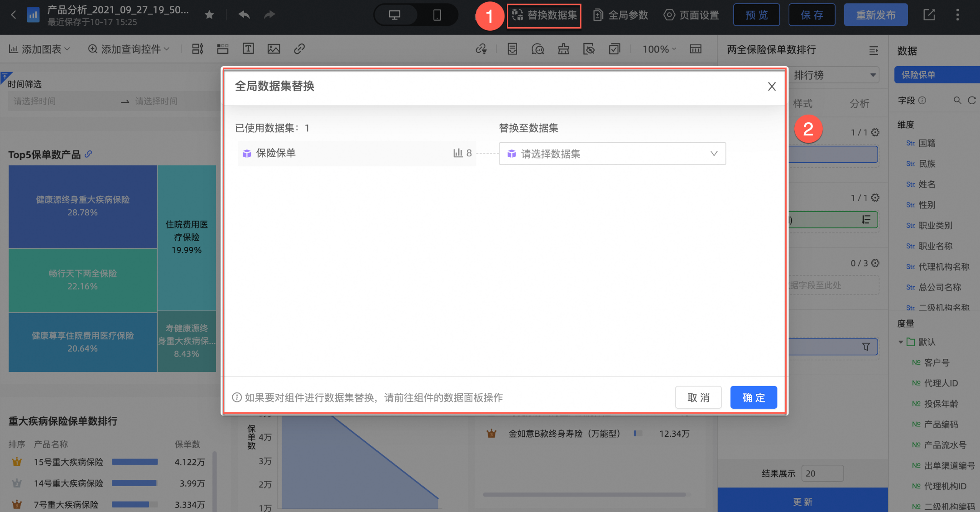
Task: Click the horizontal scrollbar under the ranking chart
Action: point(584,494)
